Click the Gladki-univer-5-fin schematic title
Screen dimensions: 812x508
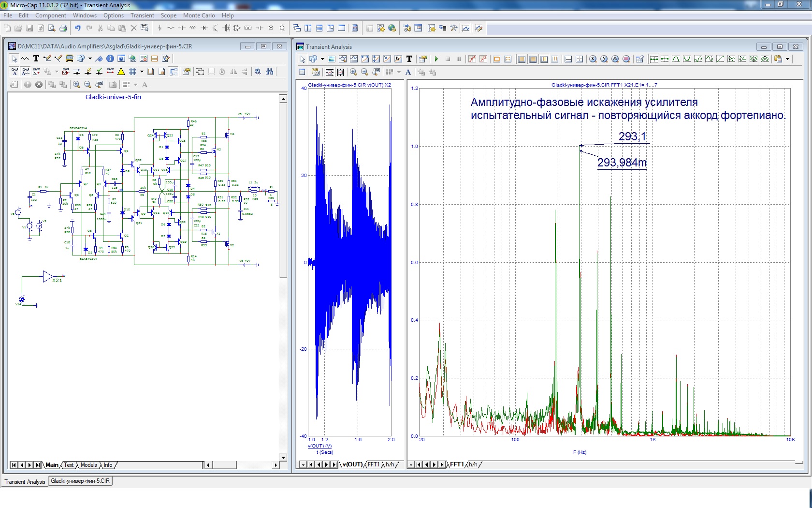click(113, 97)
